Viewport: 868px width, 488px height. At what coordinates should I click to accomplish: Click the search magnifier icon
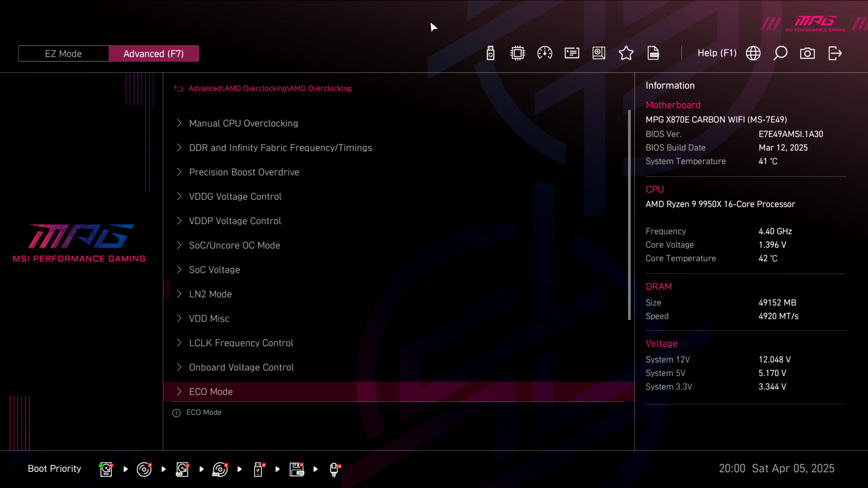click(780, 53)
